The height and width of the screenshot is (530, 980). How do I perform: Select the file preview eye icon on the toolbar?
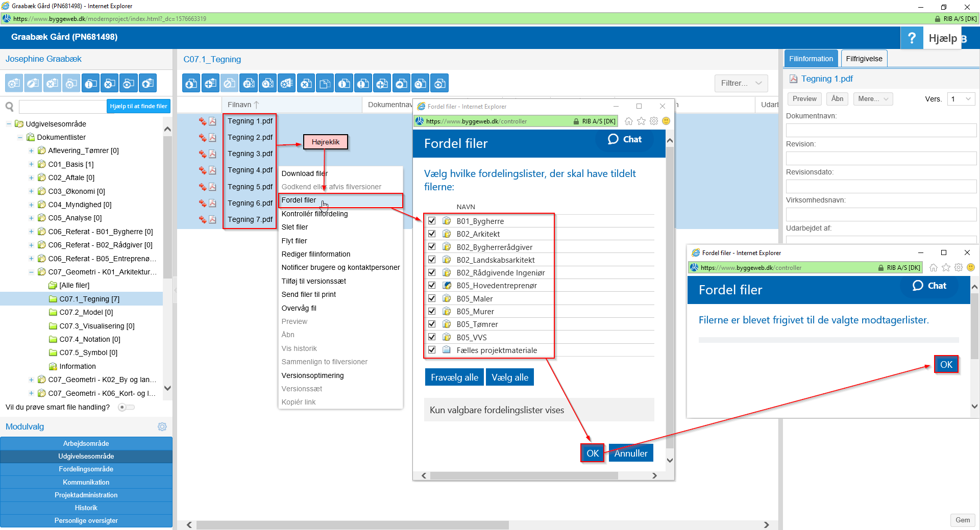point(439,83)
